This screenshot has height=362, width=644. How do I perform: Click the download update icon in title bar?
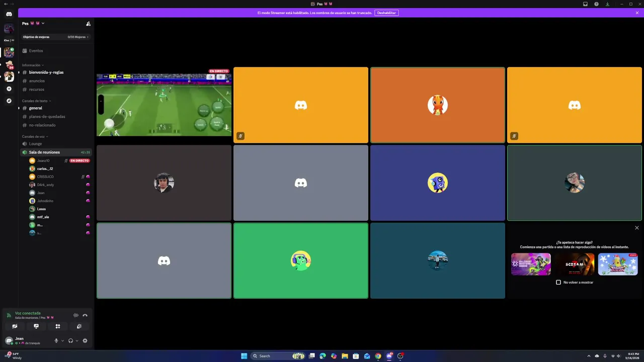click(x=607, y=4)
